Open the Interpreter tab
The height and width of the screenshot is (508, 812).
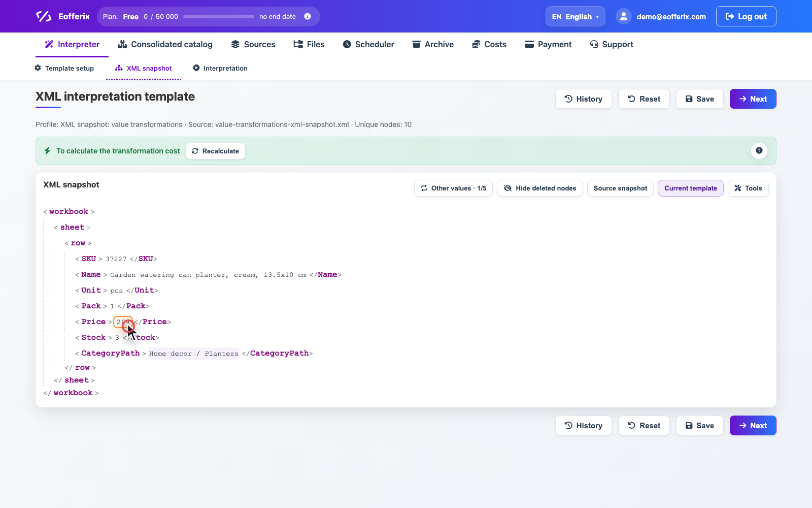coord(72,44)
